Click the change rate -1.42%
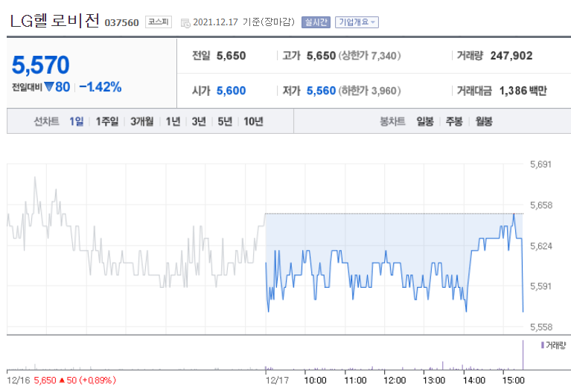 click(101, 87)
